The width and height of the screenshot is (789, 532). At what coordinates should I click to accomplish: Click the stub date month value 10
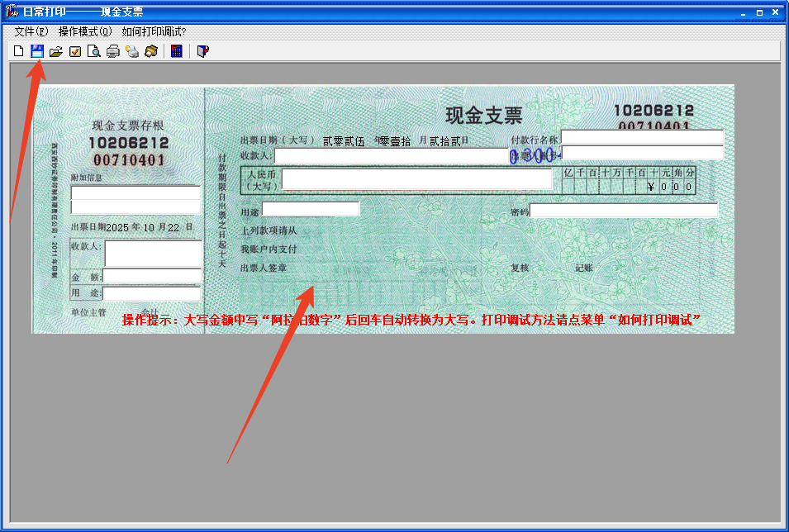coord(149,227)
